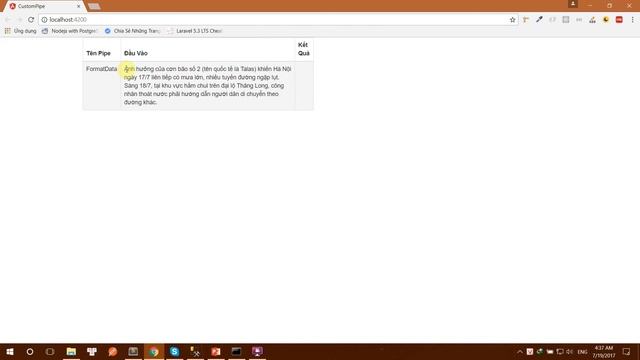Switch the ENG input language indicator
640x360 pixels.
pos(582,352)
